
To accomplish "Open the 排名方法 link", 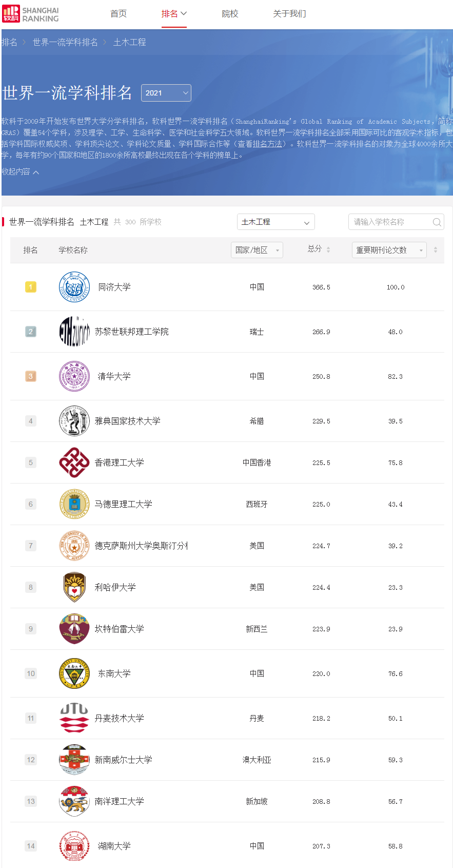I will (267, 144).
